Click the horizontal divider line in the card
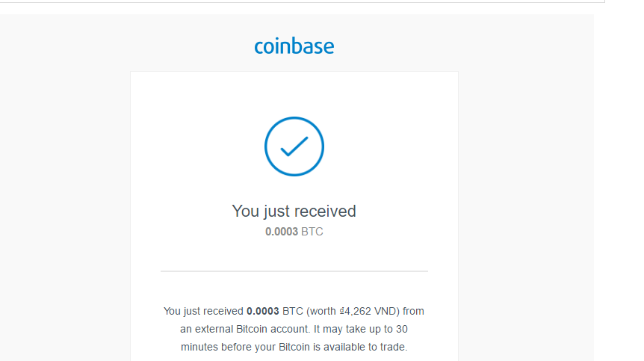Viewport: 644px width, 361px height. coord(294,271)
